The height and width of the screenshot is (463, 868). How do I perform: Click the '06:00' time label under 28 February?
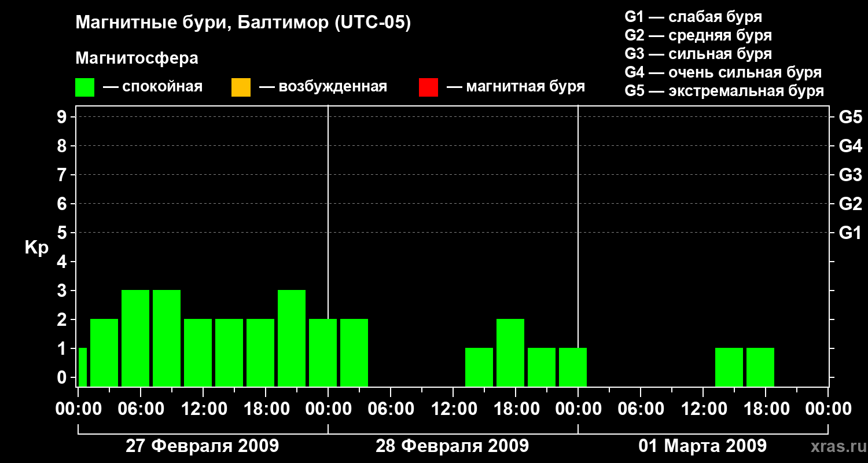pos(391,409)
